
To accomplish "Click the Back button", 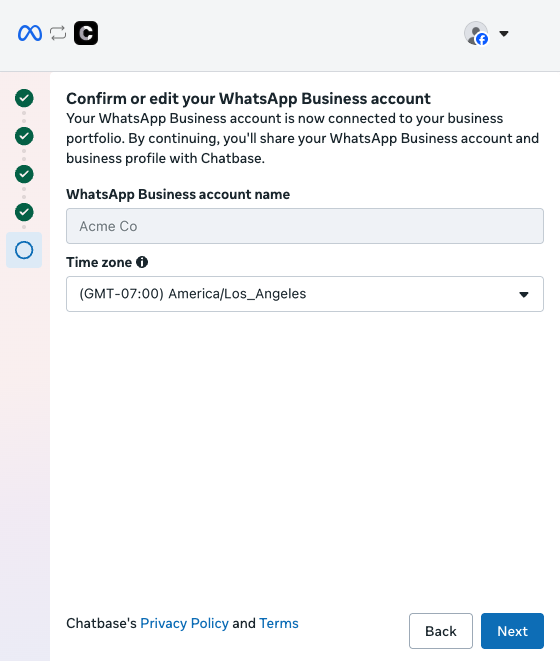I will click(441, 631).
